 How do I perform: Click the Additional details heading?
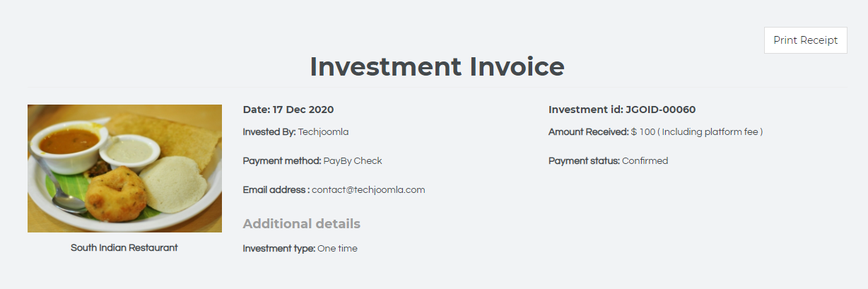302,224
